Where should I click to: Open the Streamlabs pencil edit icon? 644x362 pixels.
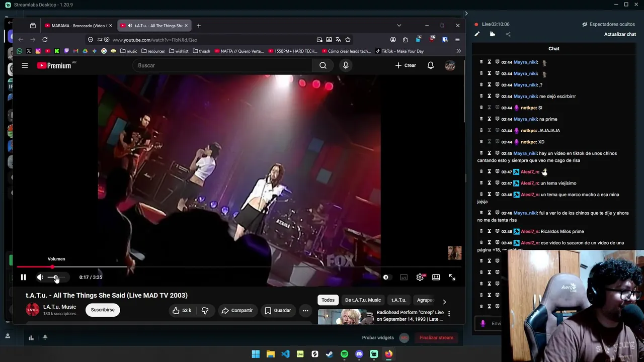click(477, 34)
